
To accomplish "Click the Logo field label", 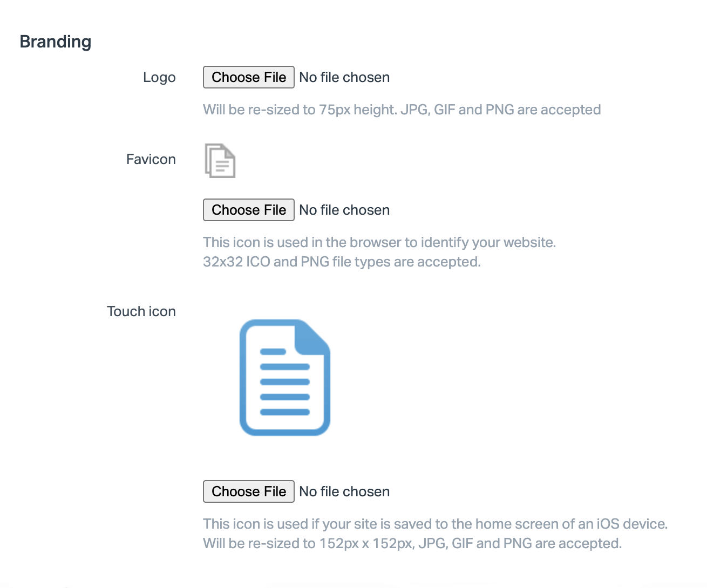I will point(159,78).
